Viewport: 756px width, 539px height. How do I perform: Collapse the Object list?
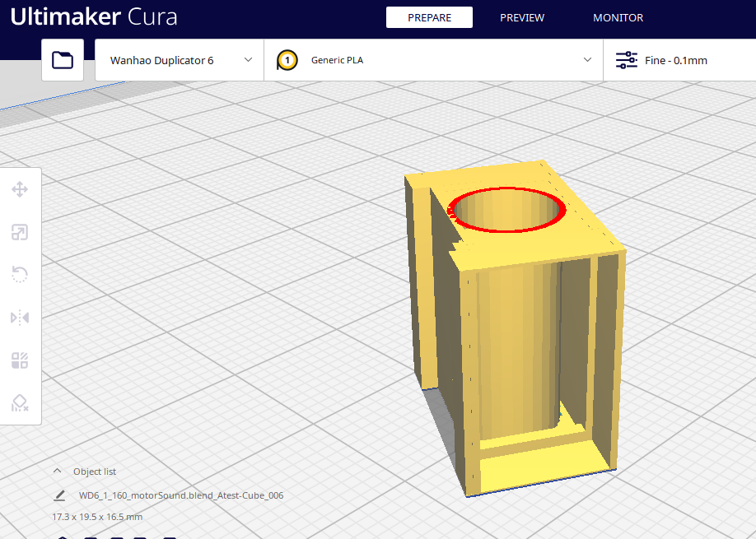[x=57, y=471]
